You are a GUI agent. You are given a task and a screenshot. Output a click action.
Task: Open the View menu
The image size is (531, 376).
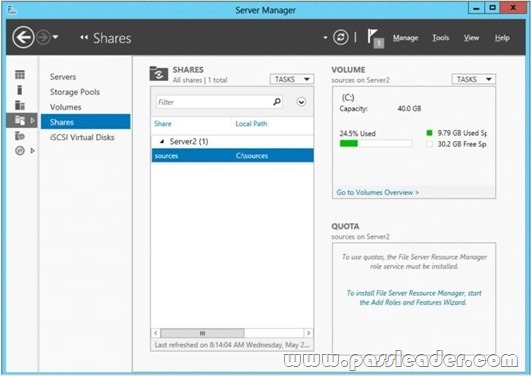pos(471,38)
